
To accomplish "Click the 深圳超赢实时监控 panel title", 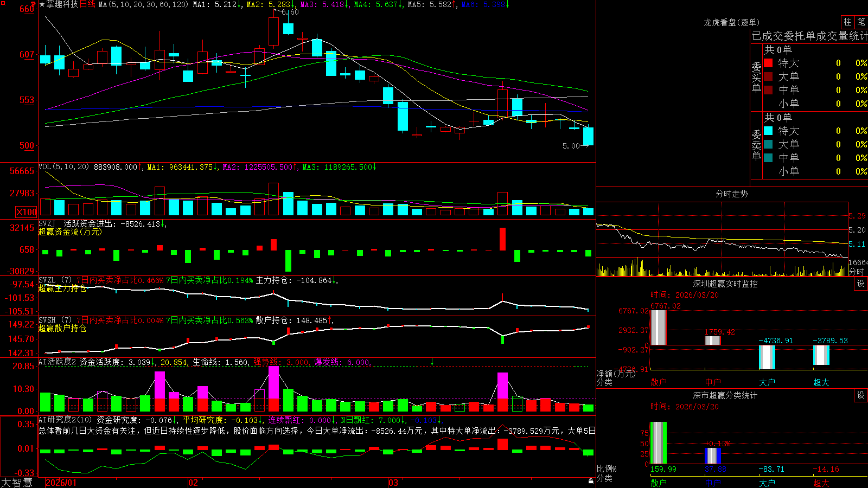I will coord(725,284).
